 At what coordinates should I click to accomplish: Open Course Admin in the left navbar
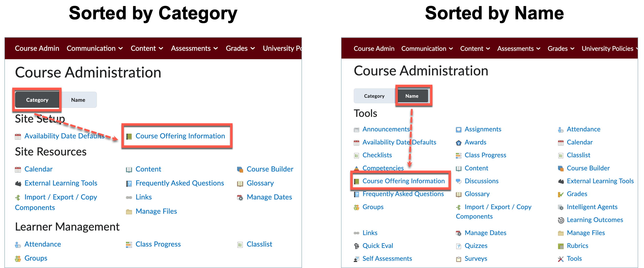pos(37,48)
